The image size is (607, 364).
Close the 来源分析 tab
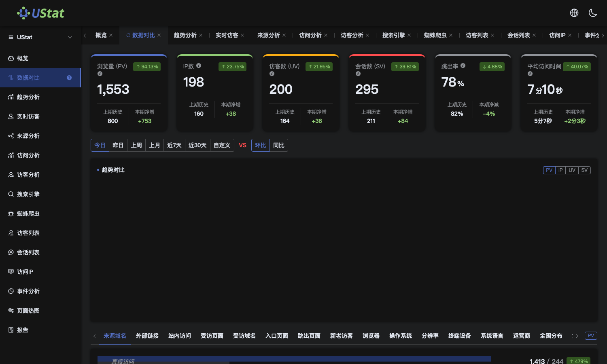284,35
